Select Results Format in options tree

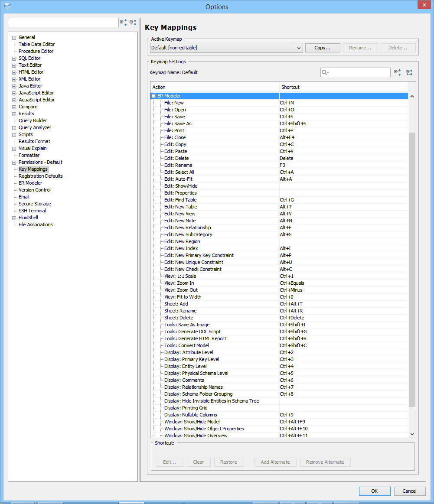(34, 141)
